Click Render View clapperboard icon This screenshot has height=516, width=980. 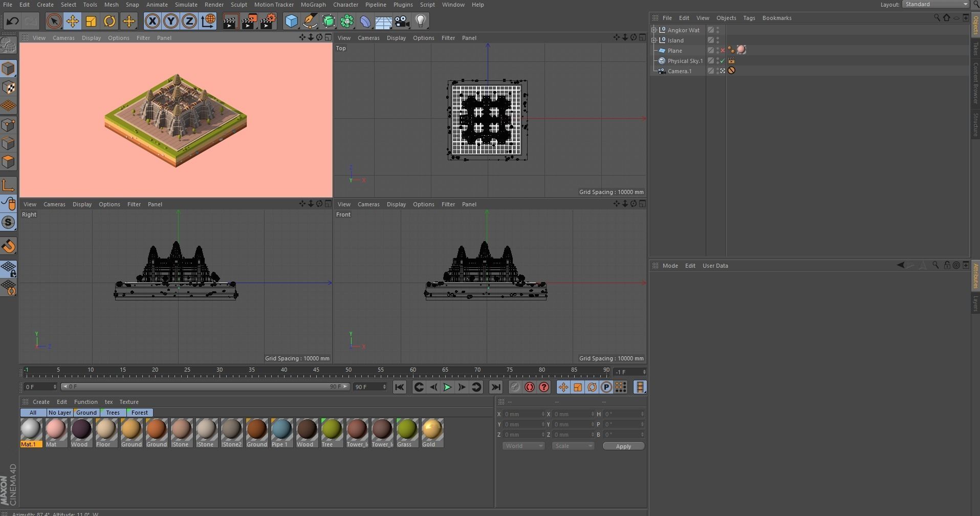pyautogui.click(x=230, y=21)
